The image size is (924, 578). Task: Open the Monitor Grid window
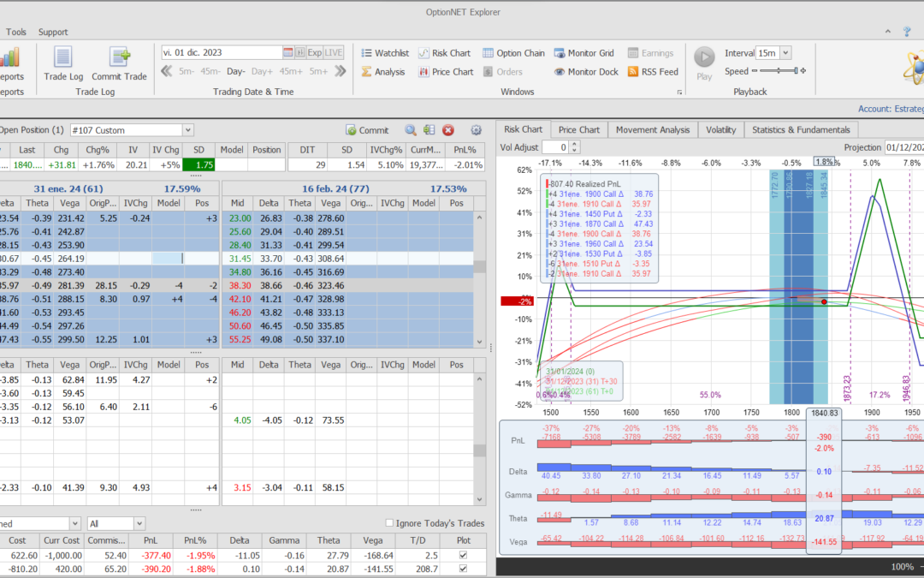(584, 53)
